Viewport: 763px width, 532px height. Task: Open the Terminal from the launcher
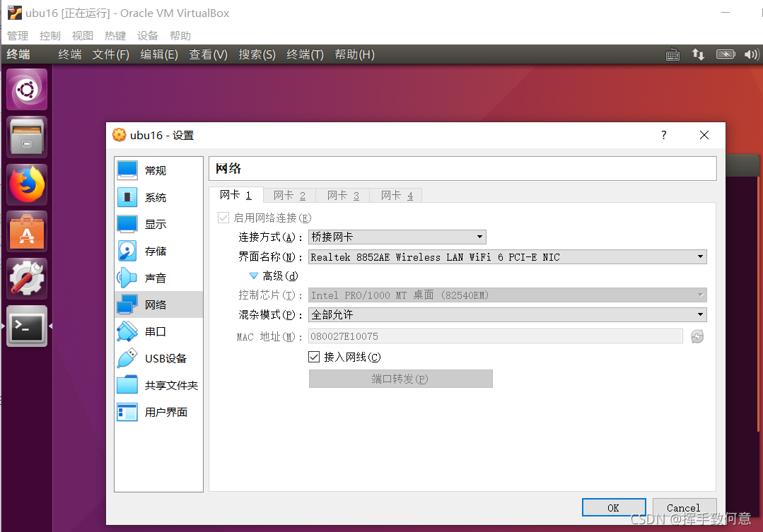pyautogui.click(x=27, y=326)
